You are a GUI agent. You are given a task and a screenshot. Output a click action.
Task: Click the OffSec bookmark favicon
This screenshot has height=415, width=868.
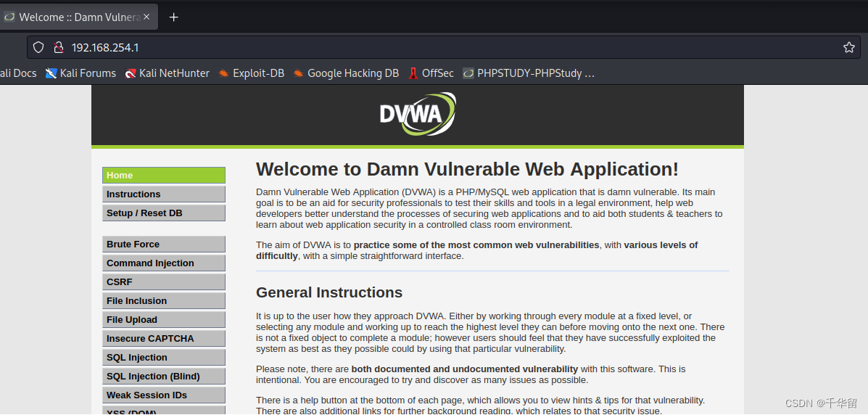pos(413,73)
